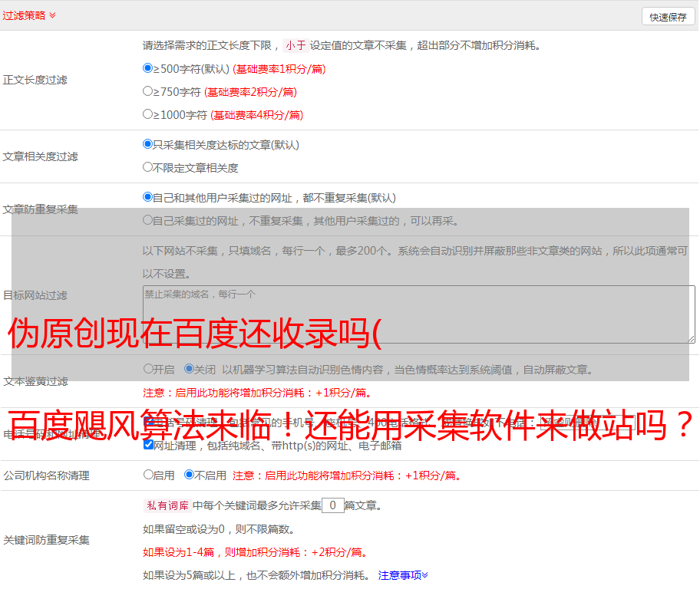Toggle the 电话号码清理 checkbox
700x589 pixels.
[x=148, y=422]
